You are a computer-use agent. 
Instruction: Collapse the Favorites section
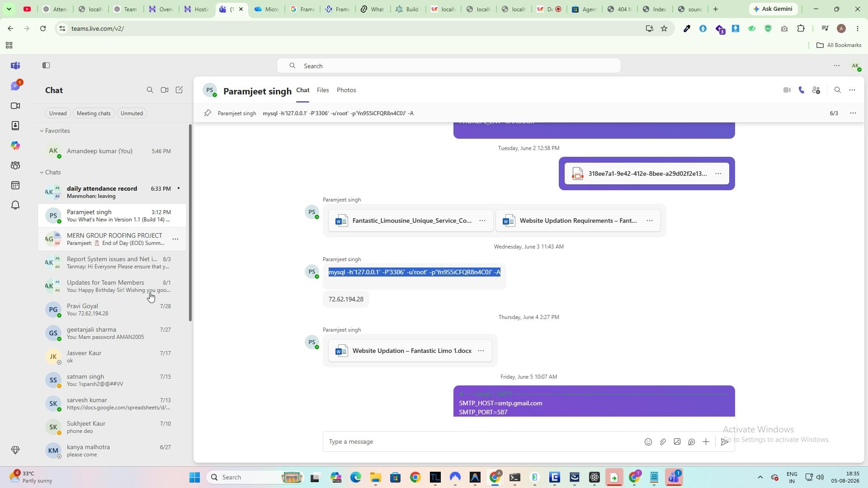tap(42, 131)
